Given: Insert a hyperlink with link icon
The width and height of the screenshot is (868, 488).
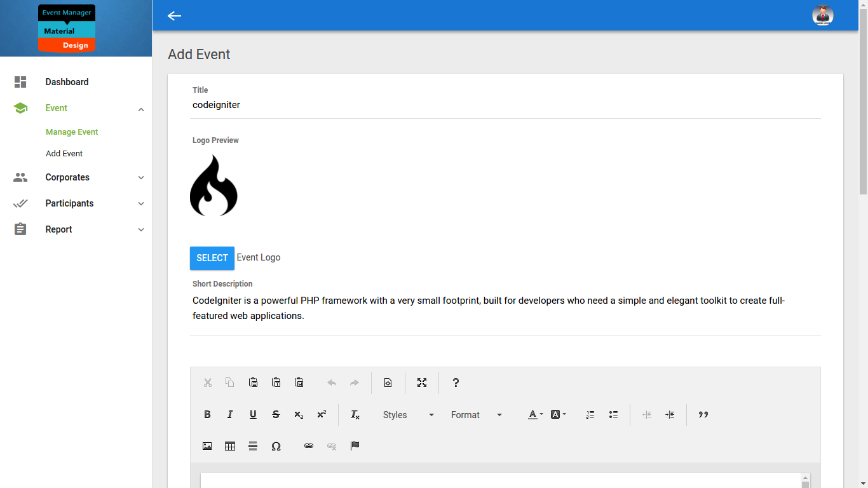Looking at the screenshot, I should click(309, 446).
